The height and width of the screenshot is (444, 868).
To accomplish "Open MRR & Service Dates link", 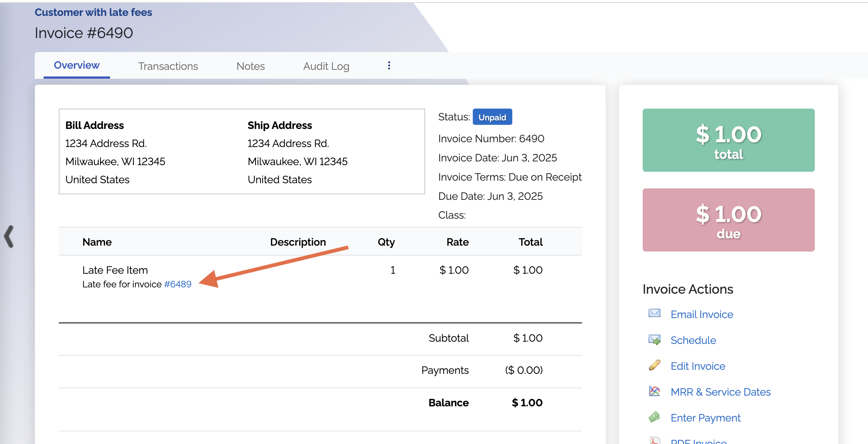I will tap(720, 392).
